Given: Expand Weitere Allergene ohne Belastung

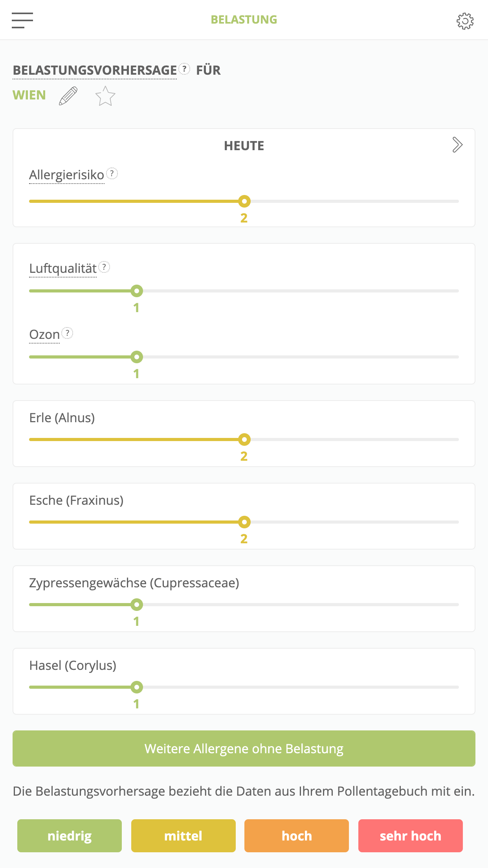Looking at the screenshot, I should click(x=244, y=748).
